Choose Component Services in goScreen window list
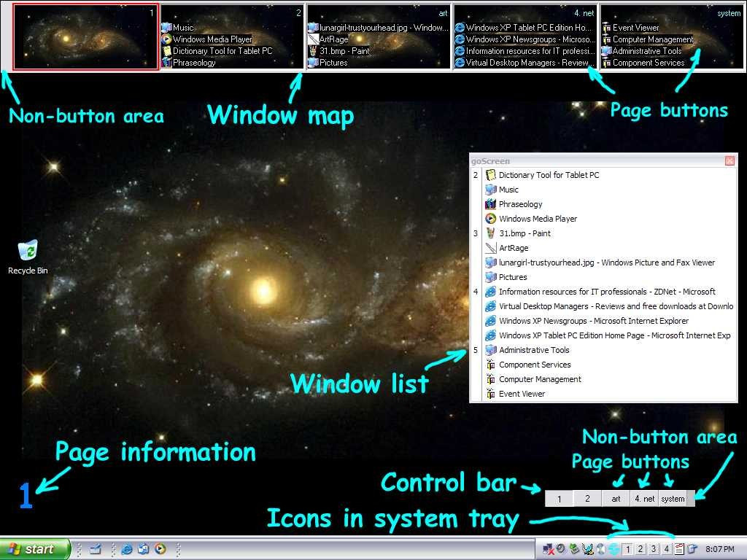The height and width of the screenshot is (560, 747). [x=610, y=365]
